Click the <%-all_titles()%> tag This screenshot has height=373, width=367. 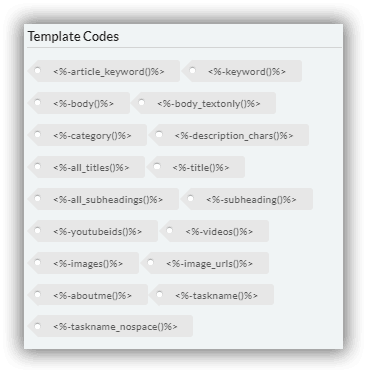pyautogui.click(x=86, y=167)
